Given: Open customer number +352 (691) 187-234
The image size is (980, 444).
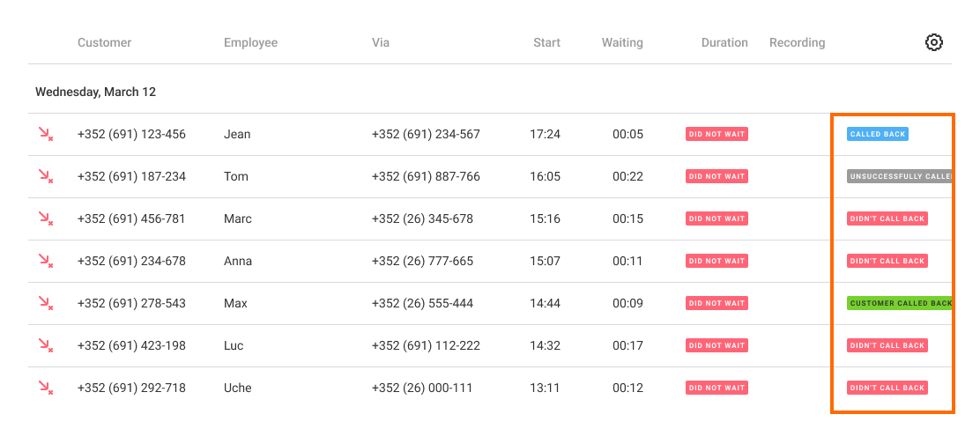Looking at the screenshot, I should pos(131,176).
